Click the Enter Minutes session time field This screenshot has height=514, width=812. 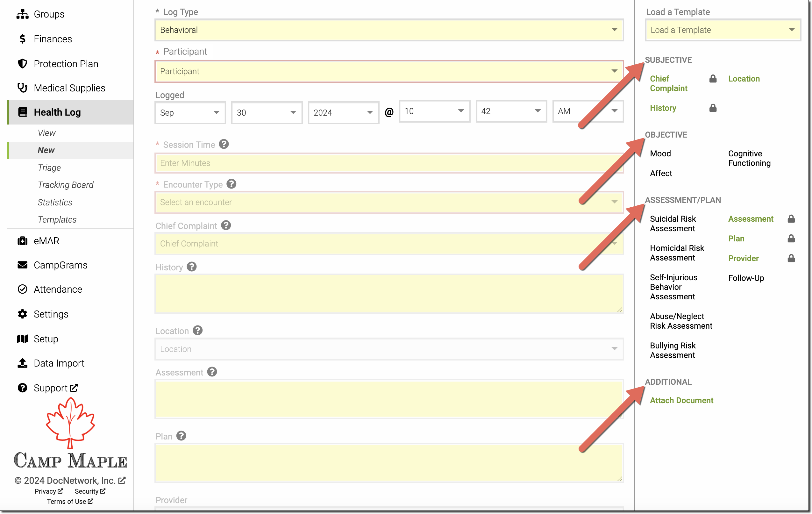click(389, 163)
